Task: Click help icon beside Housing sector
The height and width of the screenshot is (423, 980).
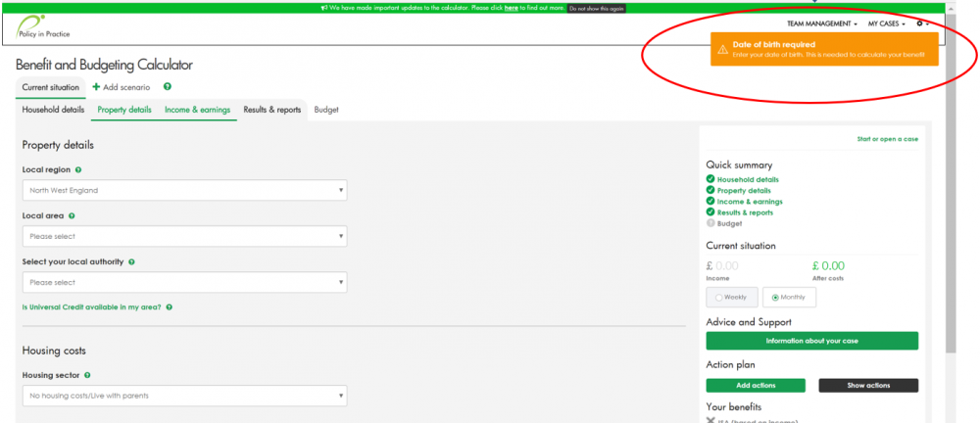Action: pyautogui.click(x=87, y=375)
